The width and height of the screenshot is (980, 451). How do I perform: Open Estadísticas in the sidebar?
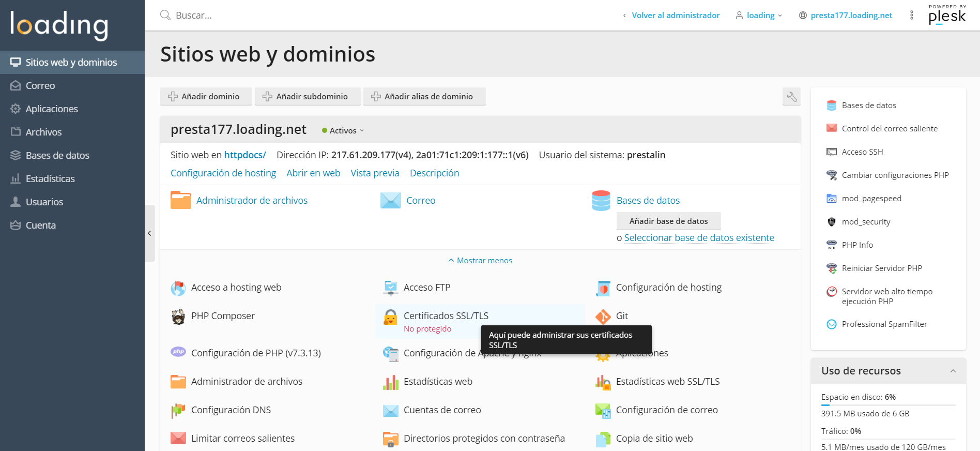[72, 178]
